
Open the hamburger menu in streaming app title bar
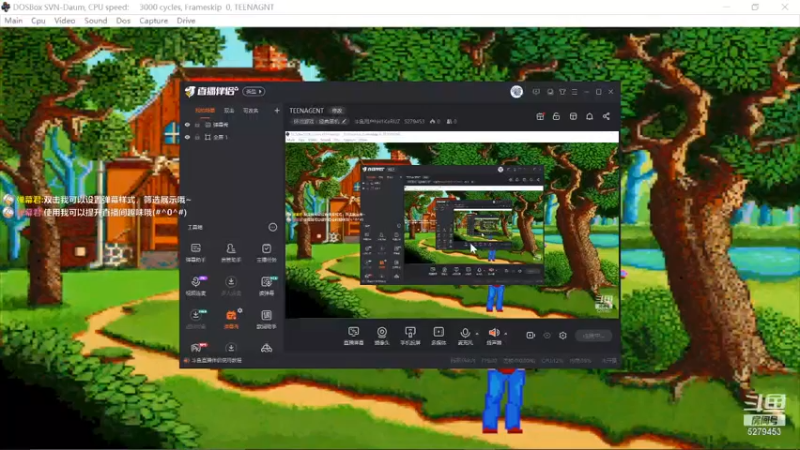click(x=574, y=92)
